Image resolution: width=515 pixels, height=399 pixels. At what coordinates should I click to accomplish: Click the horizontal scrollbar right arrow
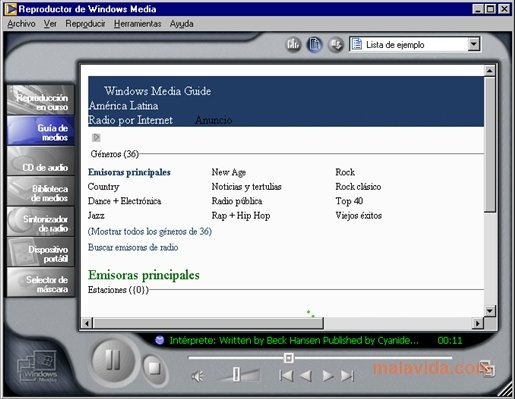click(478, 323)
